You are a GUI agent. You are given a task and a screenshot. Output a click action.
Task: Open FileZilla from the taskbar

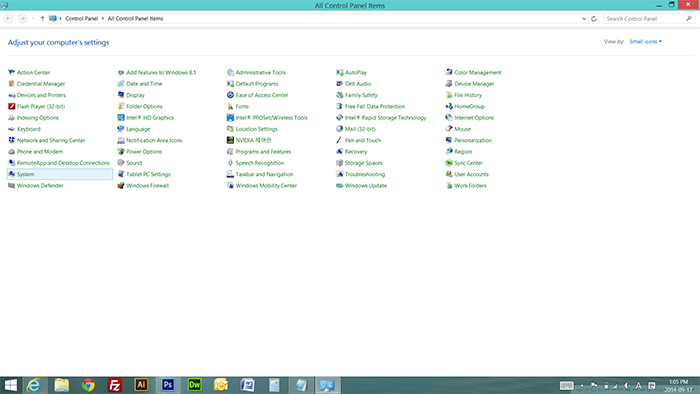click(x=115, y=385)
